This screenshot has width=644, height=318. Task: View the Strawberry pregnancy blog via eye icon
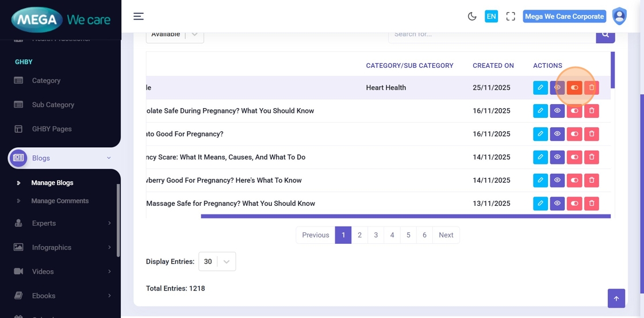557,181
